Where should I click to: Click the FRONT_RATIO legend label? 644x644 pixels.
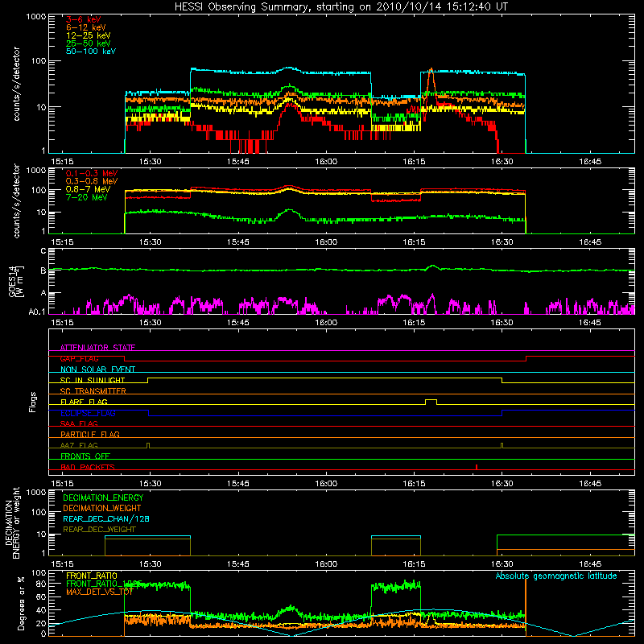click(92, 576)
